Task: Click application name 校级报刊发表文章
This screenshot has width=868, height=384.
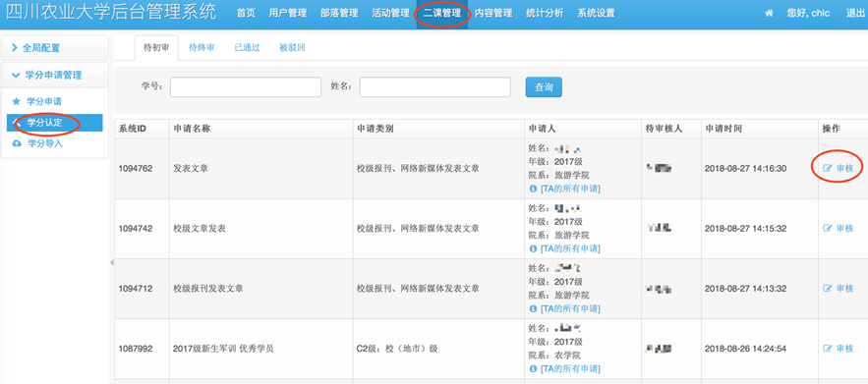Action: (x=208, y=289)
